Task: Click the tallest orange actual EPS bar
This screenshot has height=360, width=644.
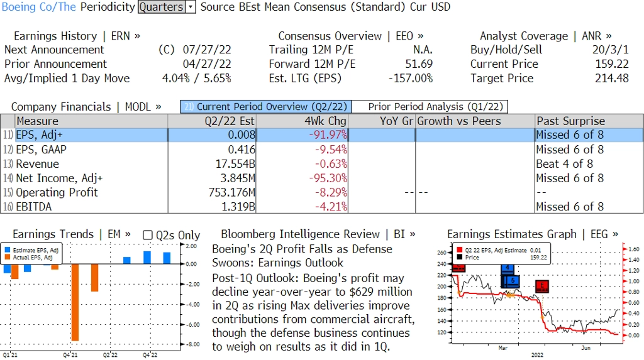Action: click(75, 302)
